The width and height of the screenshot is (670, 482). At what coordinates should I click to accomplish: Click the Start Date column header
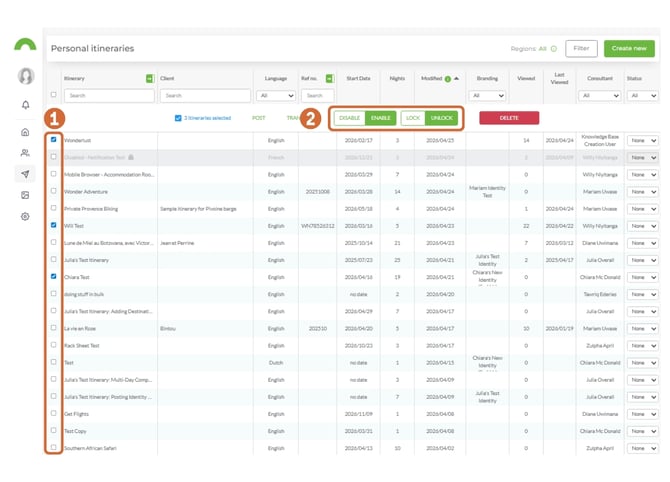pyautogui.click(x=358, y=79)
